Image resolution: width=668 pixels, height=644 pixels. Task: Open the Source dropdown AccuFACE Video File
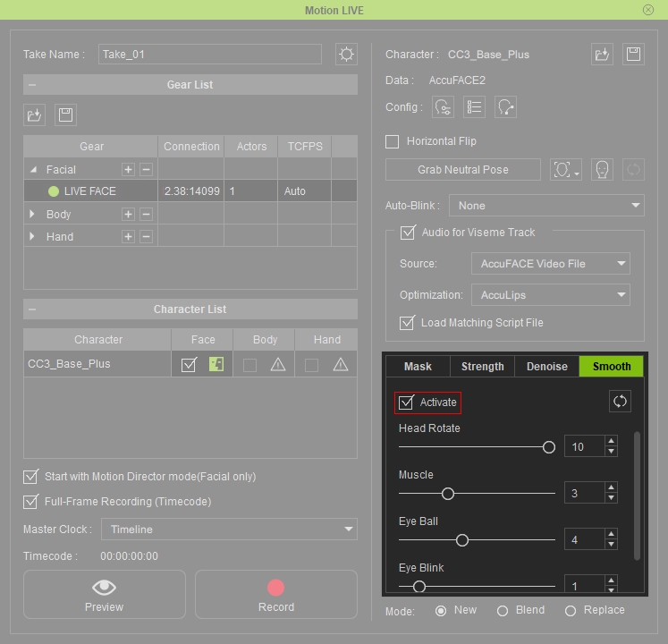point(551,264)
